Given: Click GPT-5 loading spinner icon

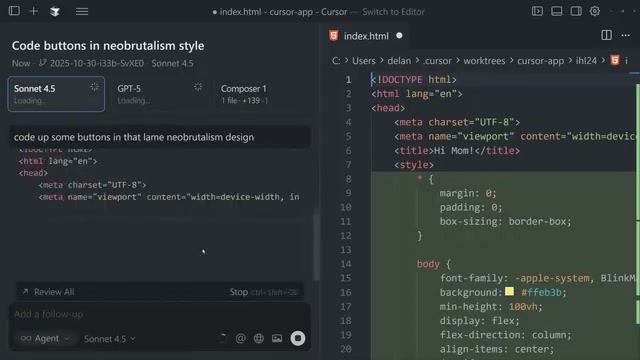Looking at the screenshot, I should pyautogui.click(x=198, y=87).
